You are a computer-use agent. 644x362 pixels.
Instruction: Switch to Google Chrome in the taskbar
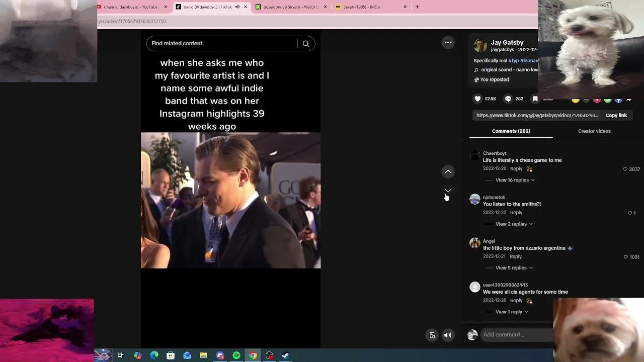[253, 355]
